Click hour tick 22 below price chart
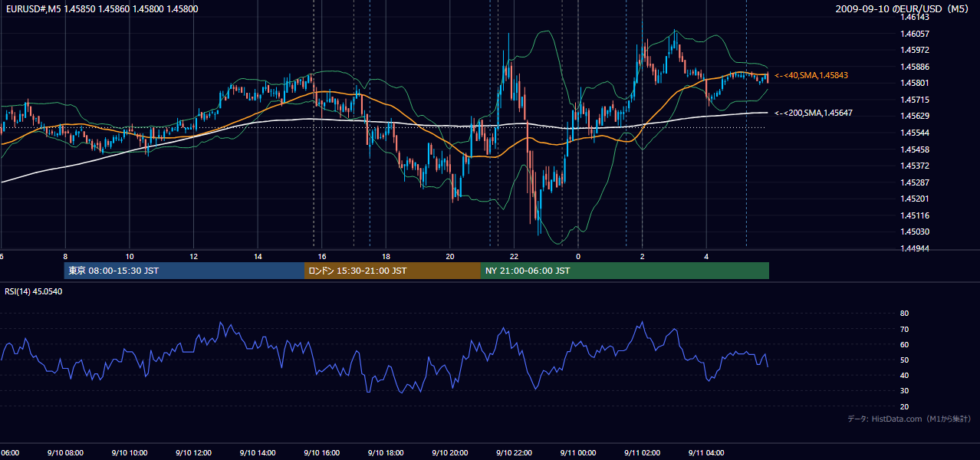980x460 pixels. [515, 257]
